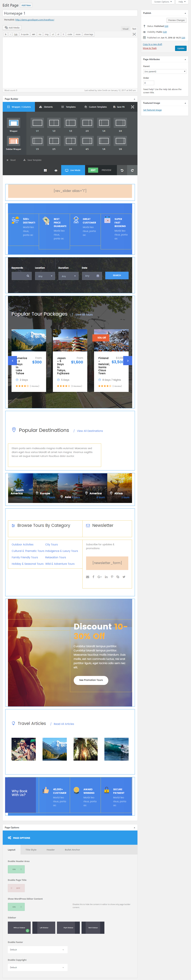Viewport: 191px width, 980px height.
Task: Add a 3/4 column layout
Action: [x=120, y=123]
